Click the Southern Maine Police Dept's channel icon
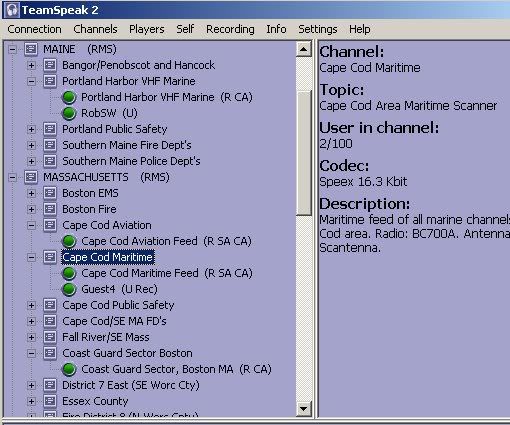 point(50,161)
